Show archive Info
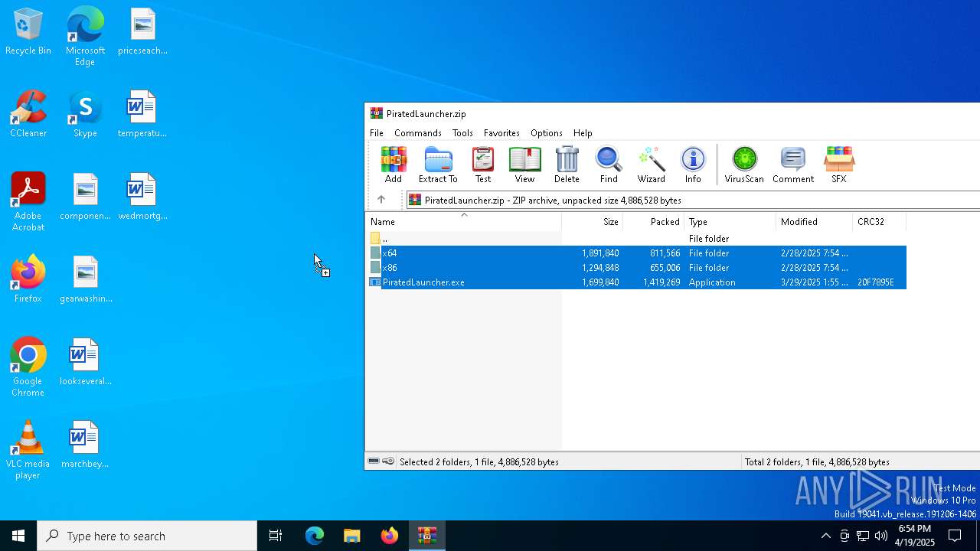Screen dimensions: 980x551 point(693,165)
